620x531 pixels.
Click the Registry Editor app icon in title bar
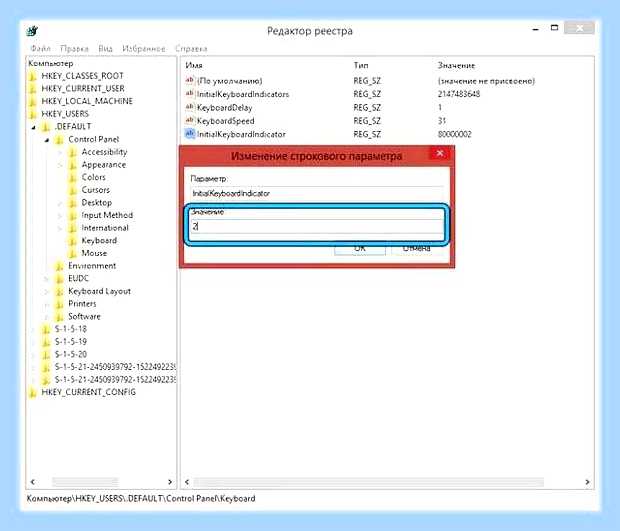tap(32, 31)
